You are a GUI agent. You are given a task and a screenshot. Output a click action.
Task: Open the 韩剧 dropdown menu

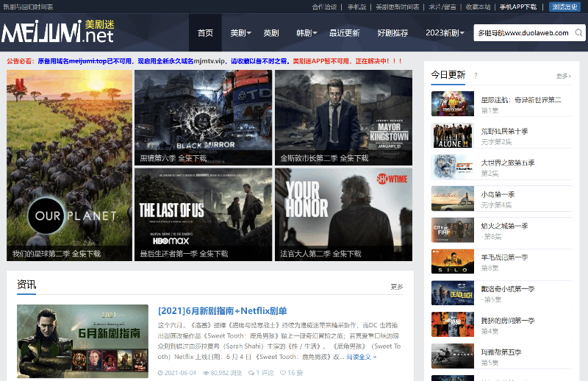[306, 33]
